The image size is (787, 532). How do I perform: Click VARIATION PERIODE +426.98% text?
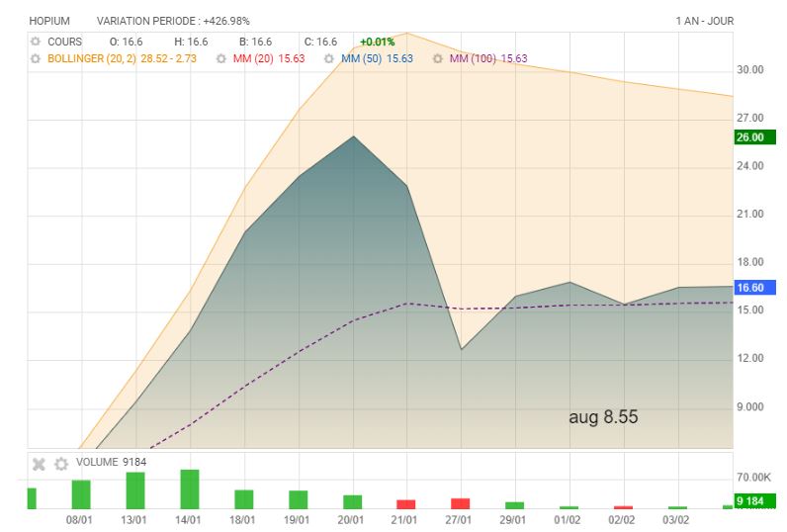point(173,21)
